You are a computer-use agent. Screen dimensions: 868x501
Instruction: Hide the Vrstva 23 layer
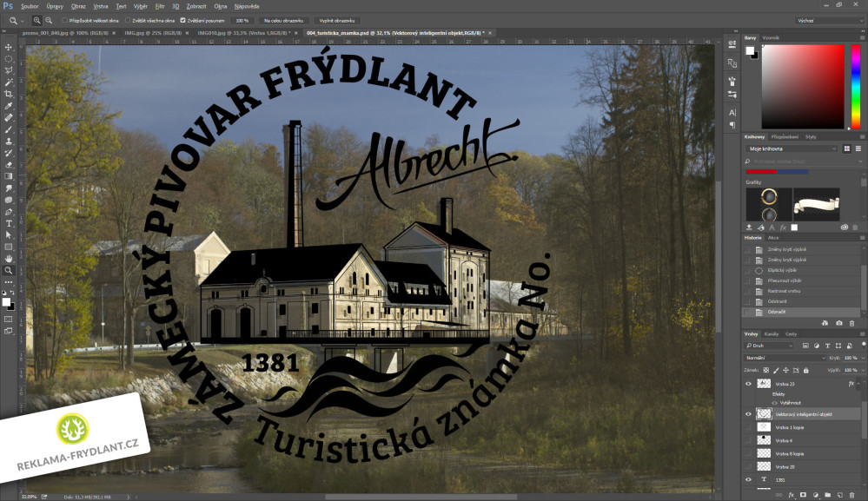tap(748, 383)
